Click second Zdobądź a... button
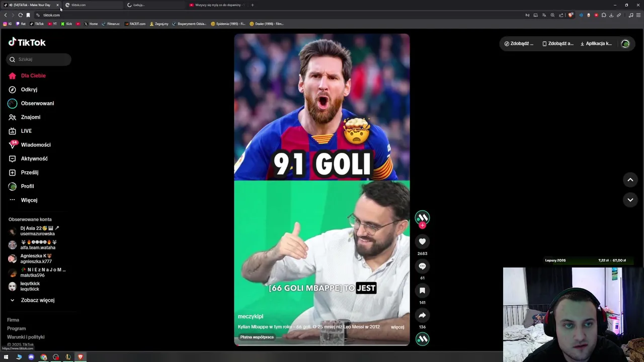The width and height of the screenshot is (644, 362). [558, 44]
